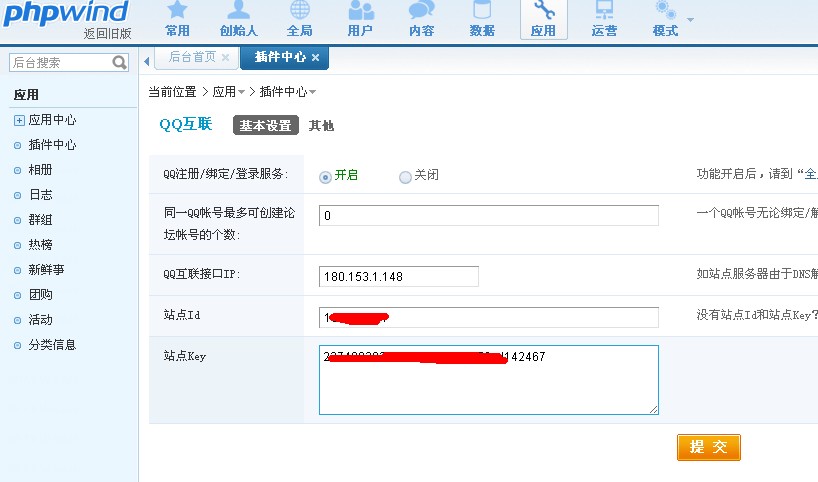Click the QQ account limit input field
Screen dimensions: 818x482
(x=489, y=215)
